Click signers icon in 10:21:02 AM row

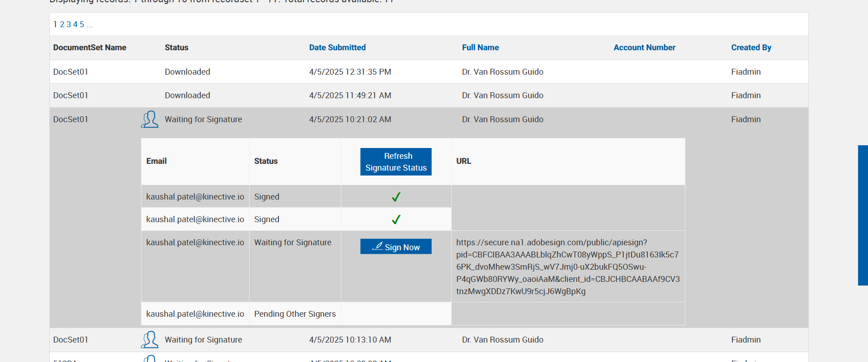point(149,119)
